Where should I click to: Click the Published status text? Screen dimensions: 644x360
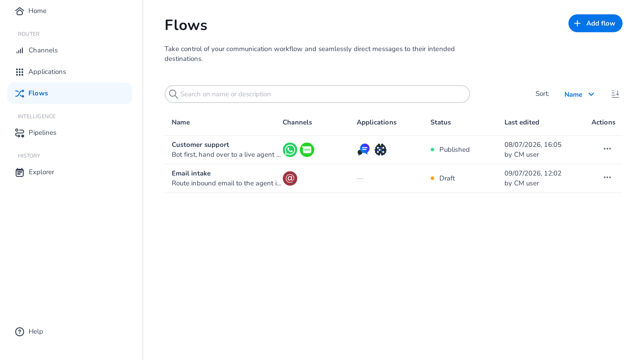coord(454,150)
